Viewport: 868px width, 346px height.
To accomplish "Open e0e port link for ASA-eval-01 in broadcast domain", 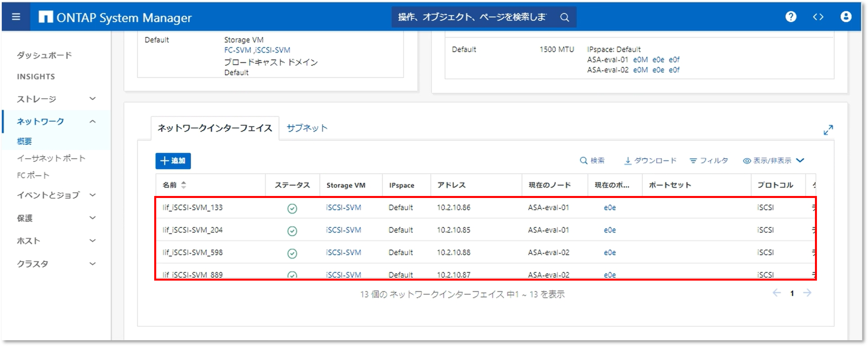I will pyautogui.click(x=658, y=60).
